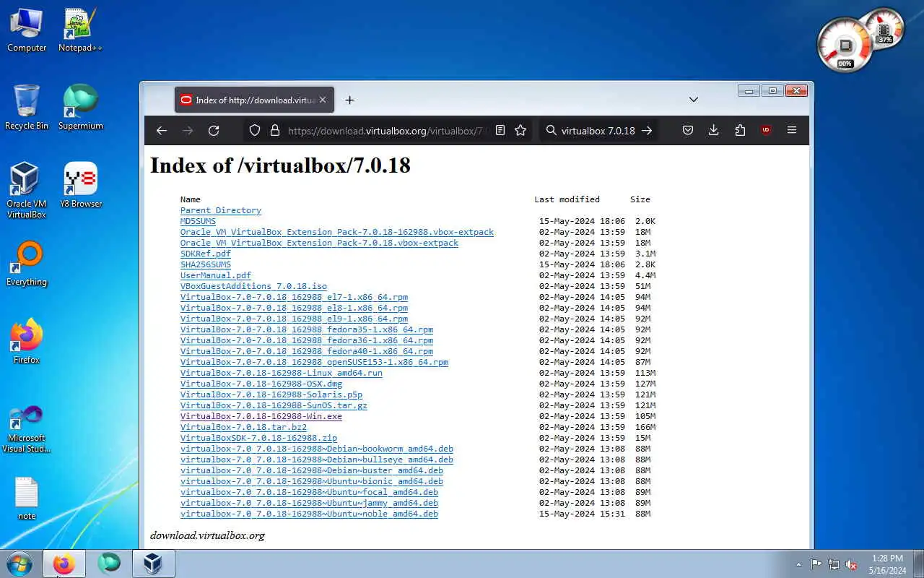Download VirtualBoxSDK-7.0.18-162988.zip
924x578 pixels.
coord(258,438)
